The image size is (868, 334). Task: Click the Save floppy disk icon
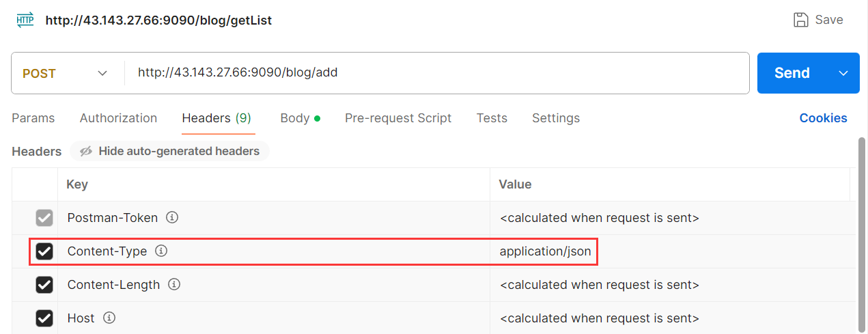(801, 20)
